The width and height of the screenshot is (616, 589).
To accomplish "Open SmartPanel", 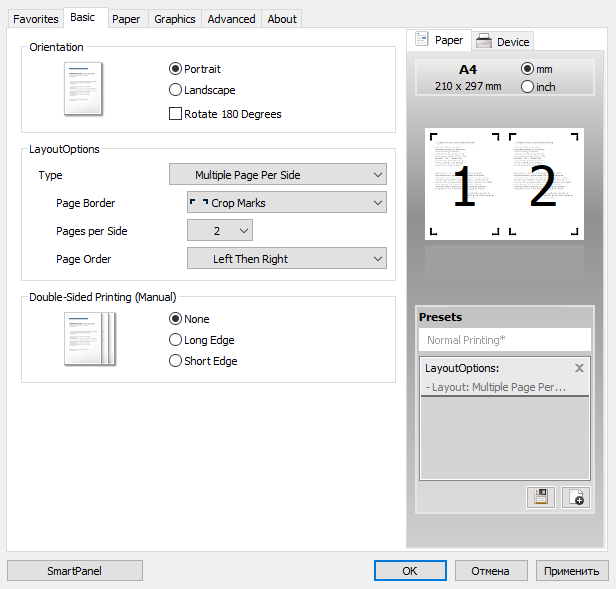I will [x=75, y=571].
